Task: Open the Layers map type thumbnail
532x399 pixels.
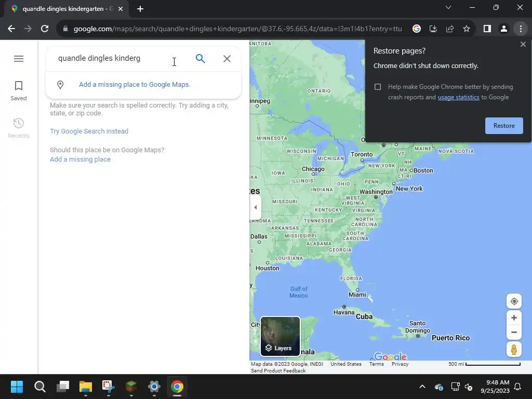Action: point(280,336)
